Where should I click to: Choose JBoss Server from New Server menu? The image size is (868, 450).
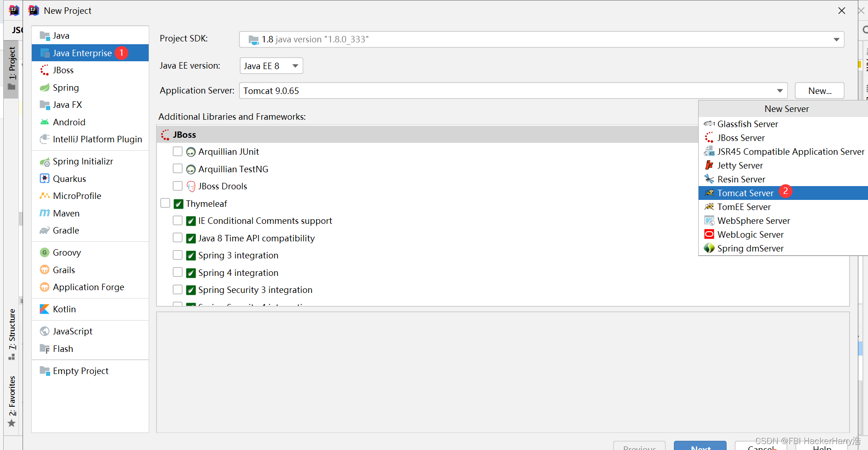783,138
